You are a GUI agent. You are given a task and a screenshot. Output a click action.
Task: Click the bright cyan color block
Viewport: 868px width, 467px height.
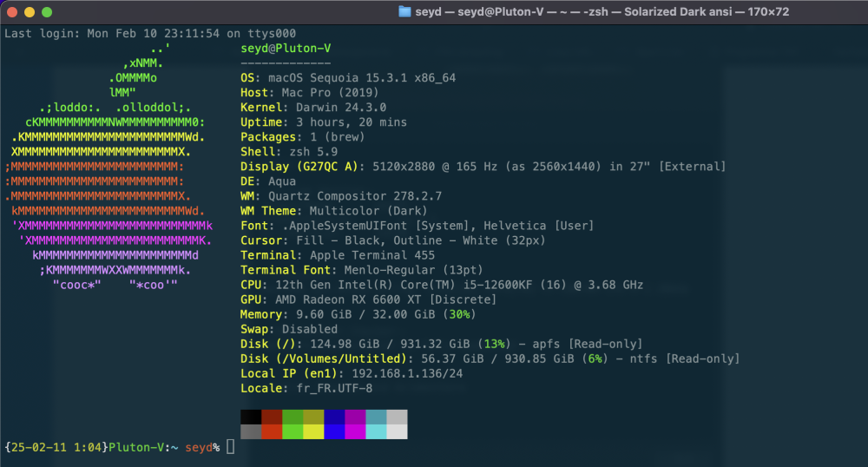click(377, 431)
